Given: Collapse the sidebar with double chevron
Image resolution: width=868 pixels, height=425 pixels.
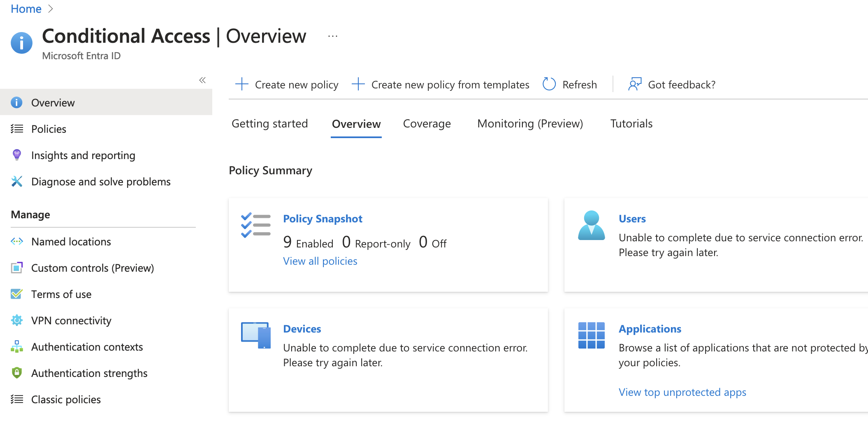Looking at the screenshot, I should [x=202, y=80].
